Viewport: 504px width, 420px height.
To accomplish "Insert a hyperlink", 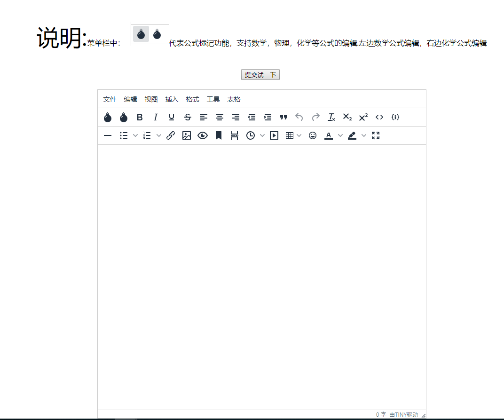I will 171,135.
